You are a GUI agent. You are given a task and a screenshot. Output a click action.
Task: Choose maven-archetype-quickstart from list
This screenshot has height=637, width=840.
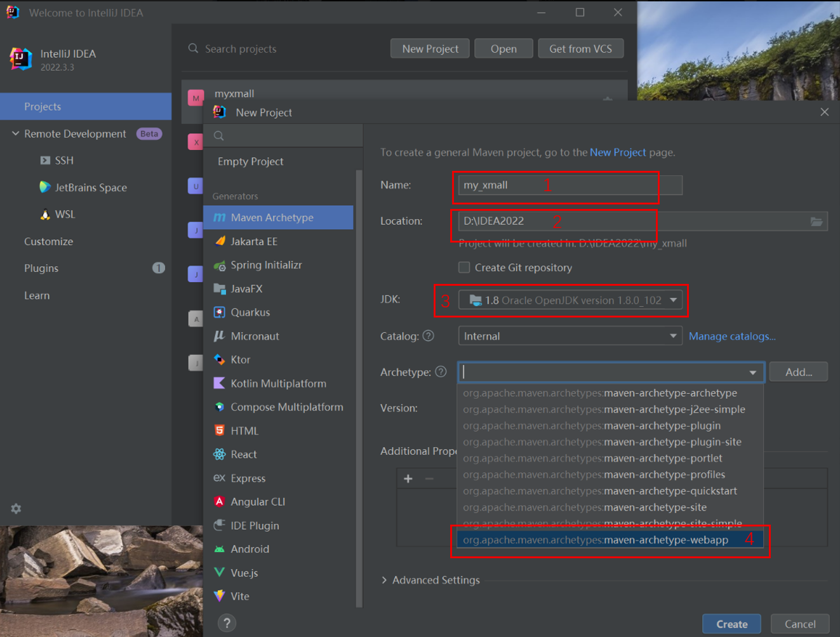click(610, 491)
